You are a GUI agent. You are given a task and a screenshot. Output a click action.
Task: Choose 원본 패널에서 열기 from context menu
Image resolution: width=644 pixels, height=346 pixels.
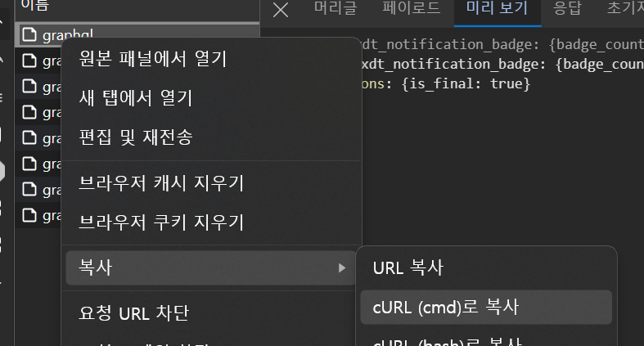(x=153, y=59)
